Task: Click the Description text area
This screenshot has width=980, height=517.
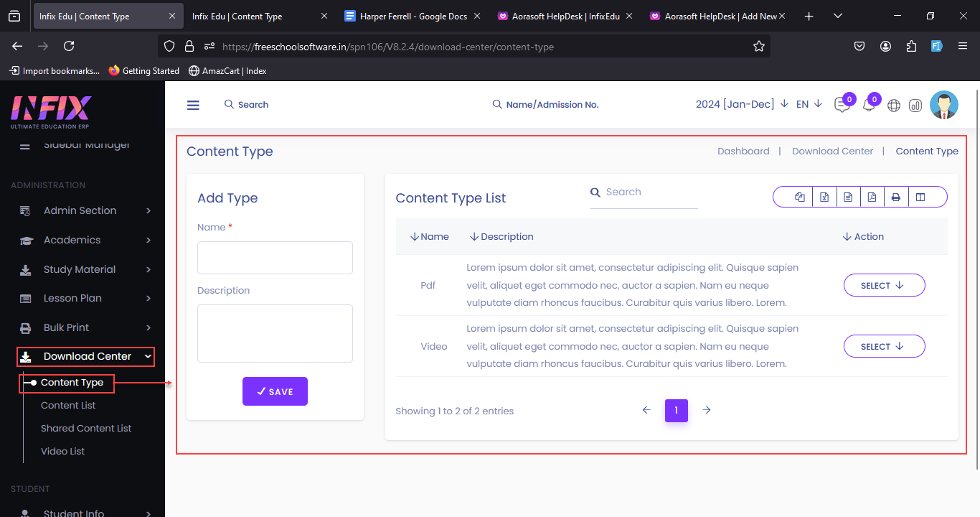Action: point(275,333)
